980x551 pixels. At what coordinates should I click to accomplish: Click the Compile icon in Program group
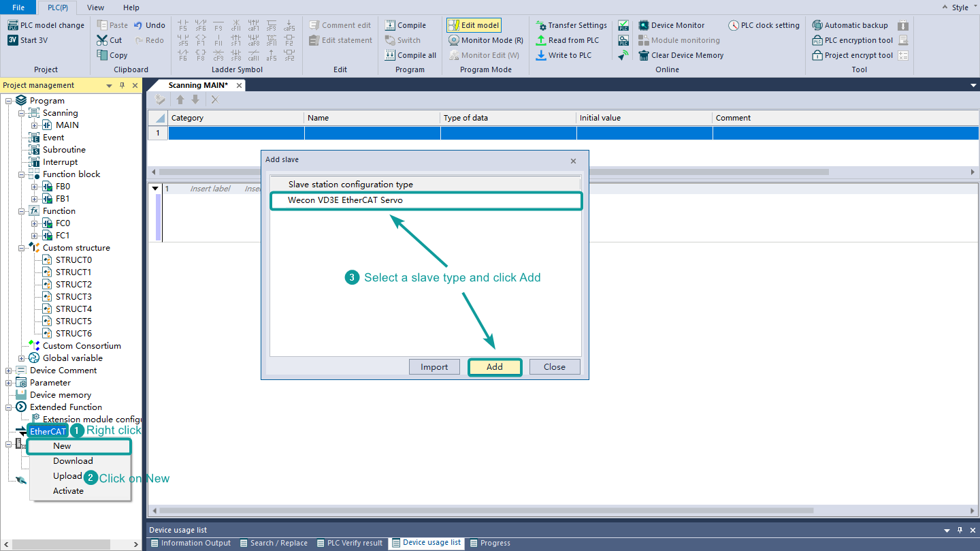(x=390, y=25)
